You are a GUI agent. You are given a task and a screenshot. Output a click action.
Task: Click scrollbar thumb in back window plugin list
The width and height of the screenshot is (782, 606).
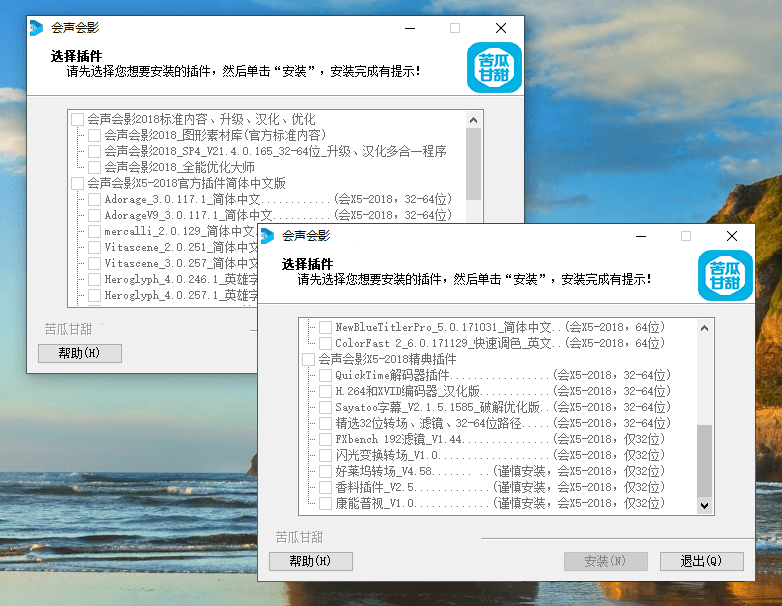[473, 164]
